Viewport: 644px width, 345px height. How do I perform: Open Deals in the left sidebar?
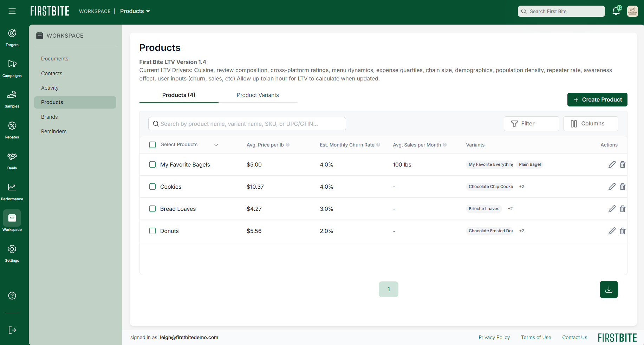[12, 161]
